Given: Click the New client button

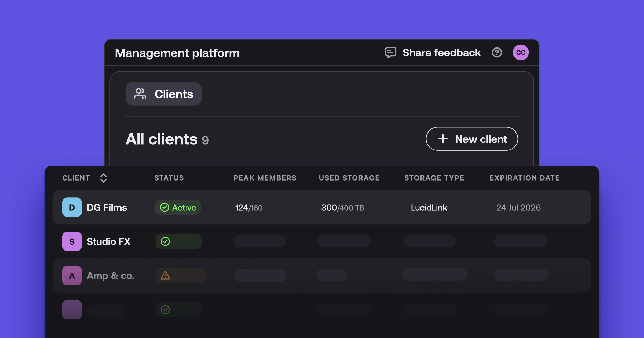Looking at the screenshot, I should pos(472,139).
